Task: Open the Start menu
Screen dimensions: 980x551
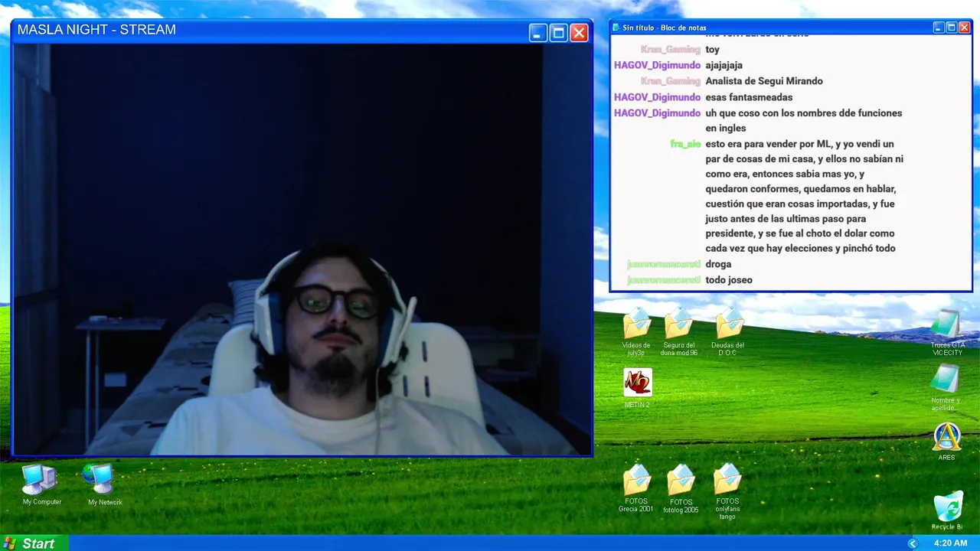Action: pos(34,543)
